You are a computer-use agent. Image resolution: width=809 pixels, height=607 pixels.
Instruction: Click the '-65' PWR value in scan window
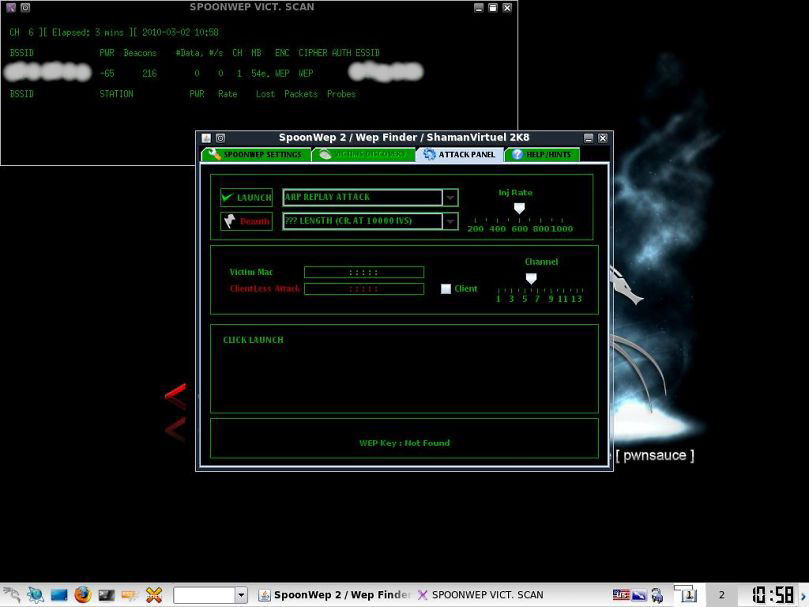click(x=107, y=73)
